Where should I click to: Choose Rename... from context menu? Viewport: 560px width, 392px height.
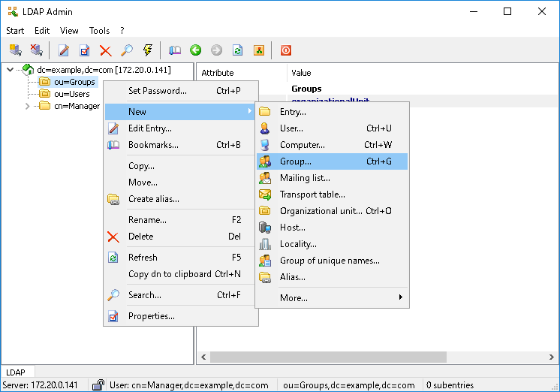pyautogui.click(x=181, y=220)
